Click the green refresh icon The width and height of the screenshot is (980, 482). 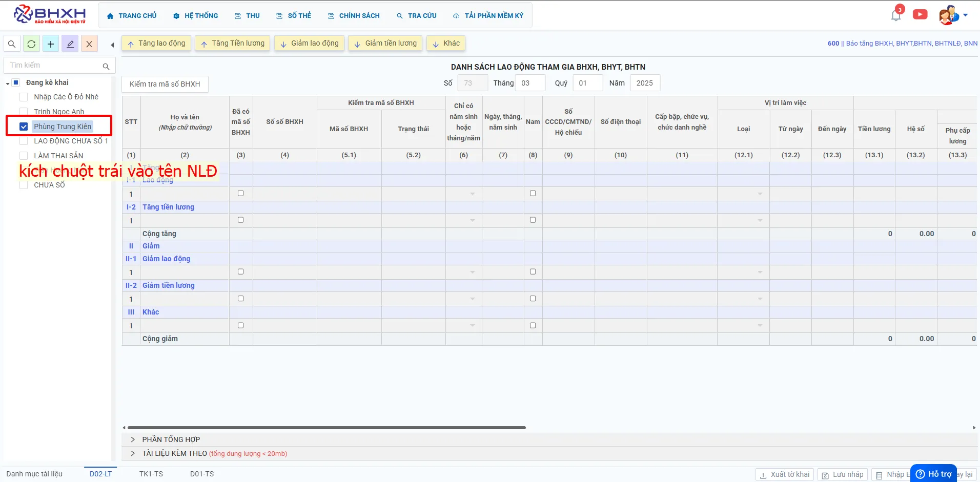(x=31, y=44)
